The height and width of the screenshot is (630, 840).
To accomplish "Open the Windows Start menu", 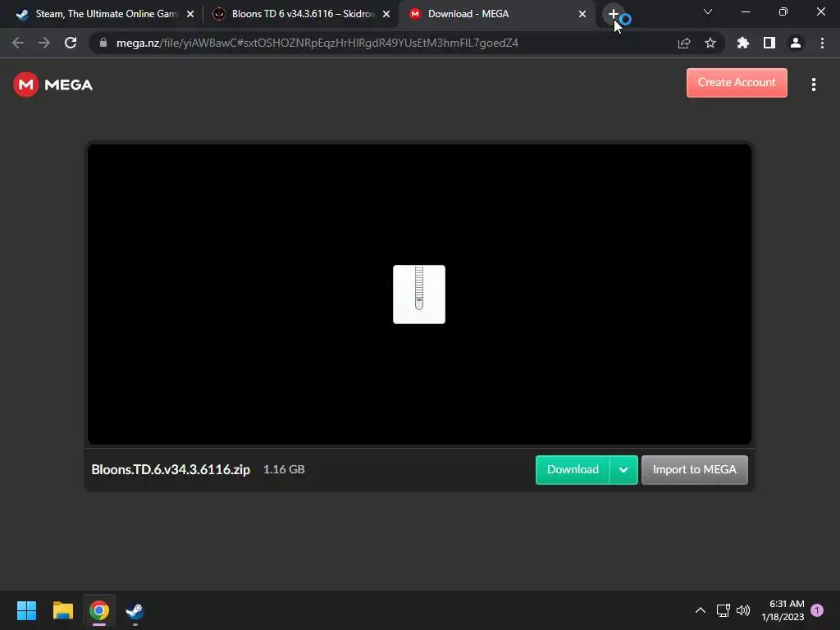I will click(26, 610).
